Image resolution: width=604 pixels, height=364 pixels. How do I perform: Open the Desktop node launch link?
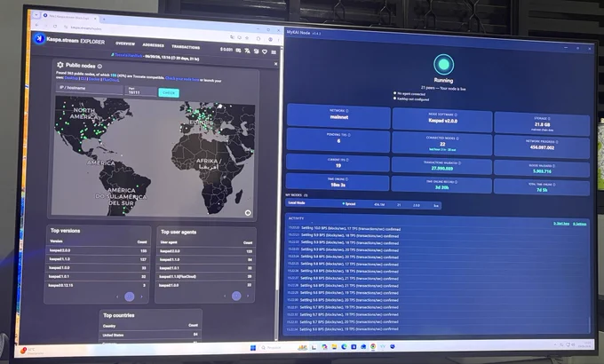(x=71, y=78)
